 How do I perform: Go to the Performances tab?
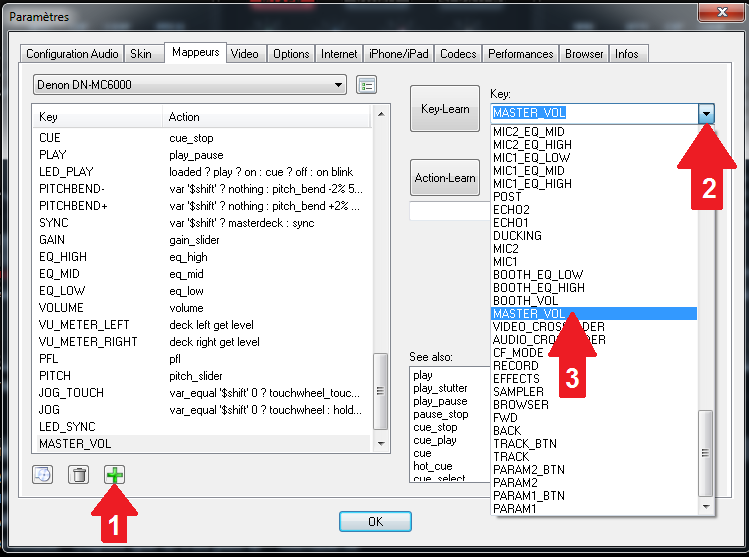(x=520, y=54)
